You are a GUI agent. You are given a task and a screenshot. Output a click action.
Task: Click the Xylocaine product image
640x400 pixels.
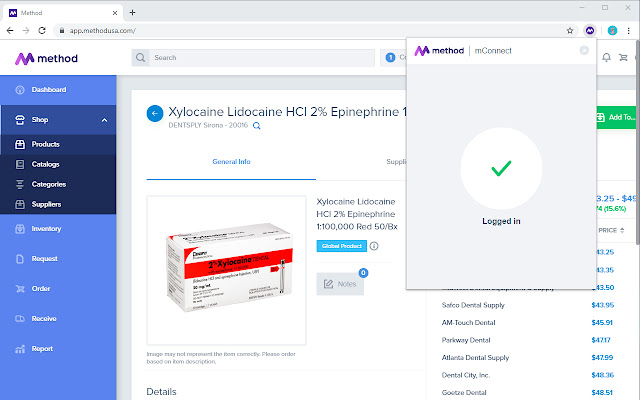(227, 270)
